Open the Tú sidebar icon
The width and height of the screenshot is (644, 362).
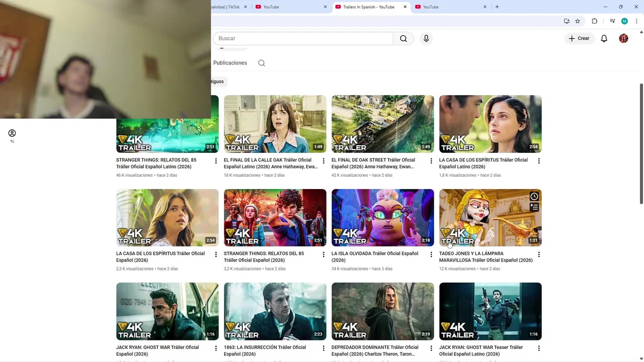(x=12, y=135)
